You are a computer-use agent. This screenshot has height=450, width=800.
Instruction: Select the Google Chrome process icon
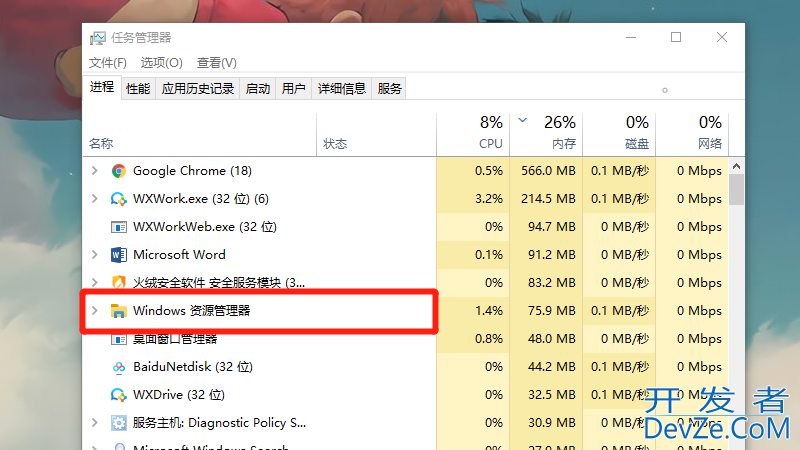119,171
